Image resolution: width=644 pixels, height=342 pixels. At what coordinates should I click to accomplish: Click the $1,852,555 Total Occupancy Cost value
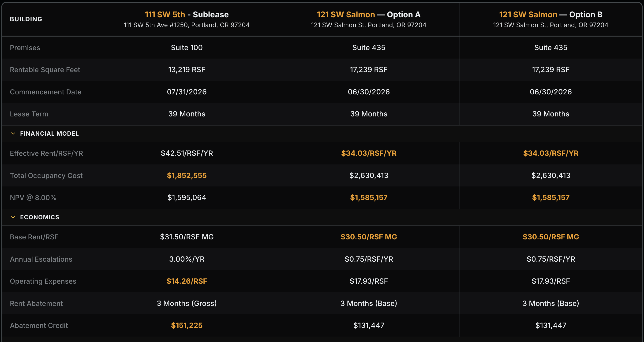click(x=187, y=175)
